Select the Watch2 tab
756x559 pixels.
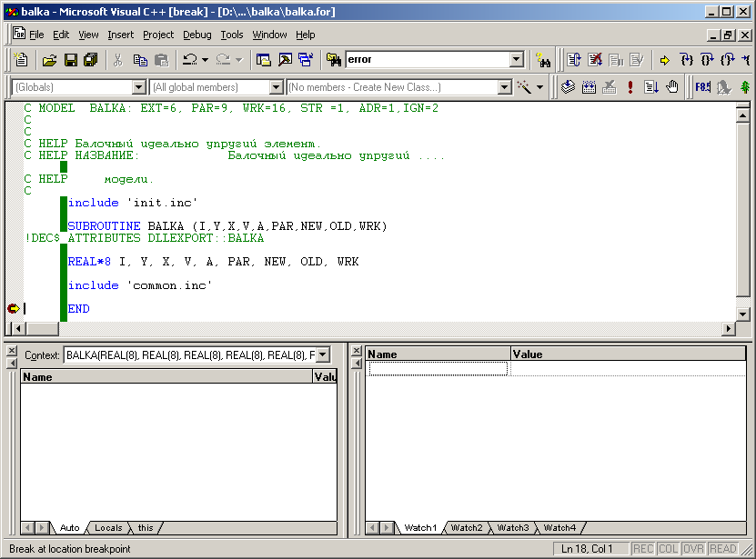pyautogui.click(x=467, y=528)
